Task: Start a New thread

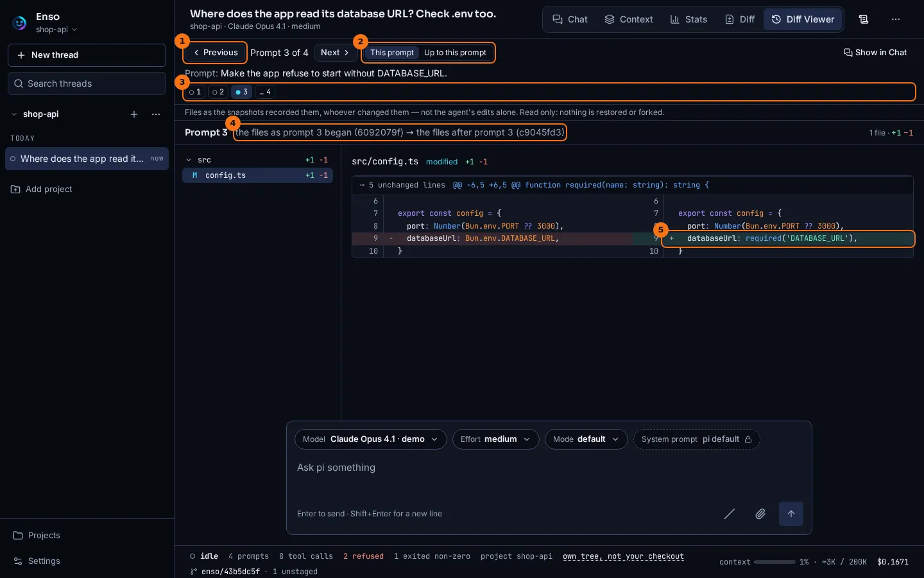Action: click(87, 55)
